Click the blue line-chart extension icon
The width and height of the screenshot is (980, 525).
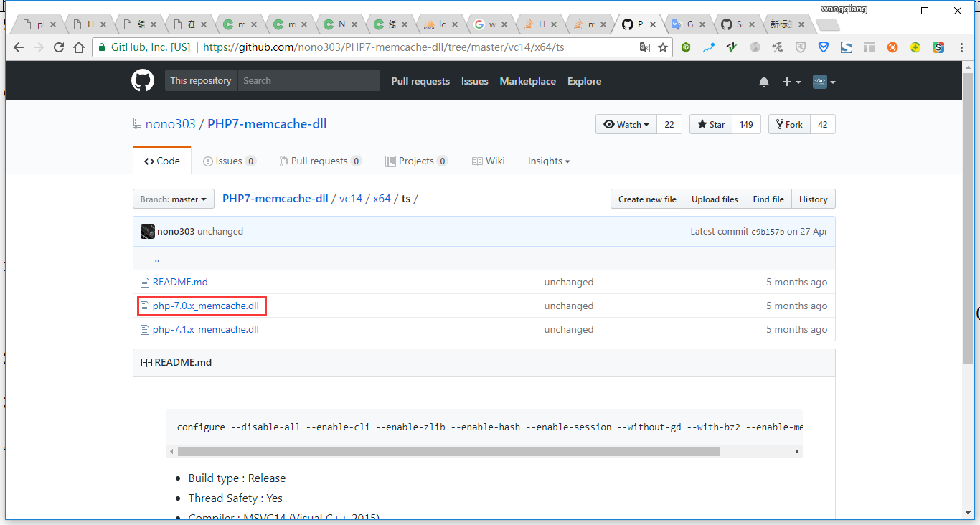(709, 48)
